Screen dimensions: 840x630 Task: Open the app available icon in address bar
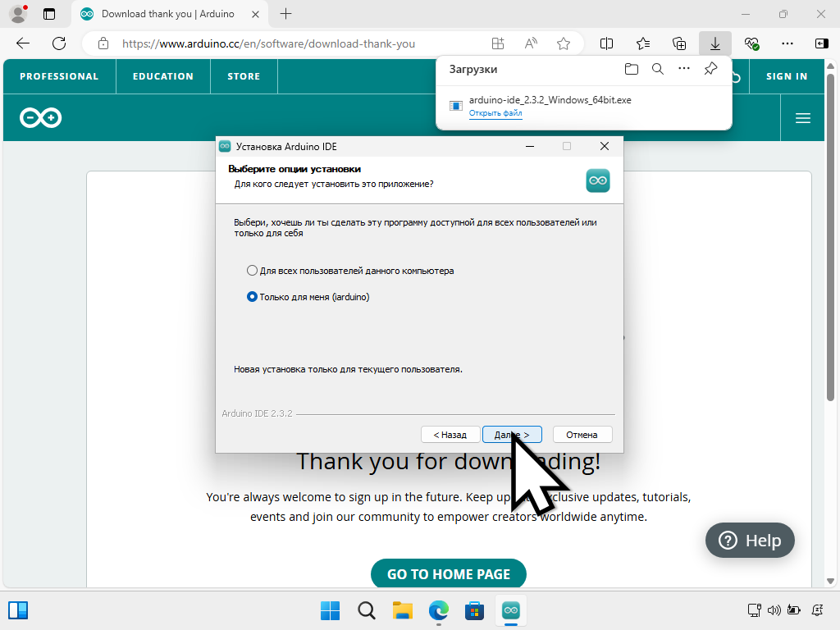498,44
